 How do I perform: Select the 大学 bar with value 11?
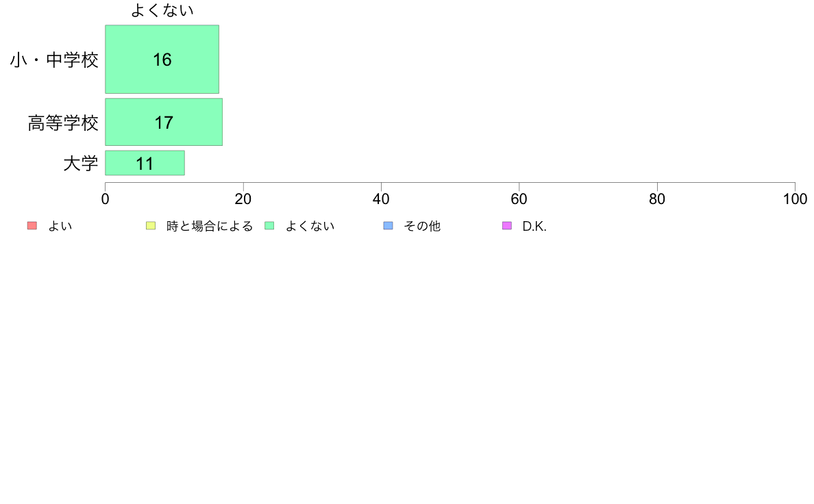(145, 163)
